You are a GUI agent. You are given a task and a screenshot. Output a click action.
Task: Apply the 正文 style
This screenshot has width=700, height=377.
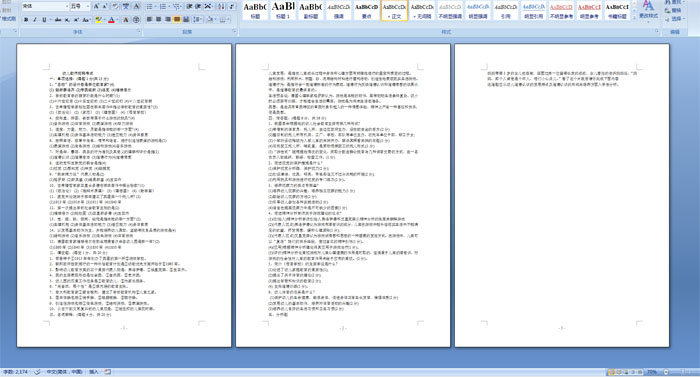tap(395, 10)
